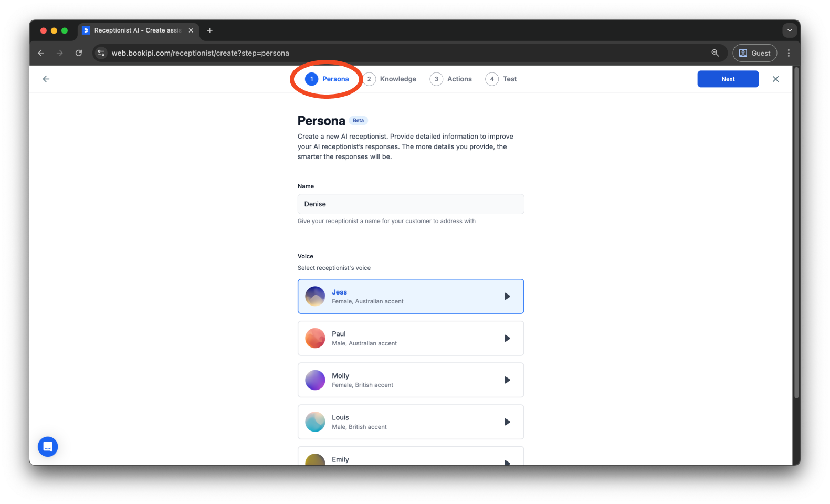Click the browser back button
Screen dimensions: 830x504
tap(41, 53)
